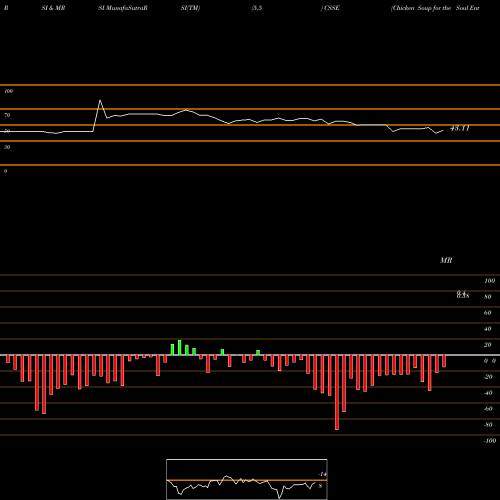Click the MR axis label 100
Screen dimensions: 500x500
point(489,281)
